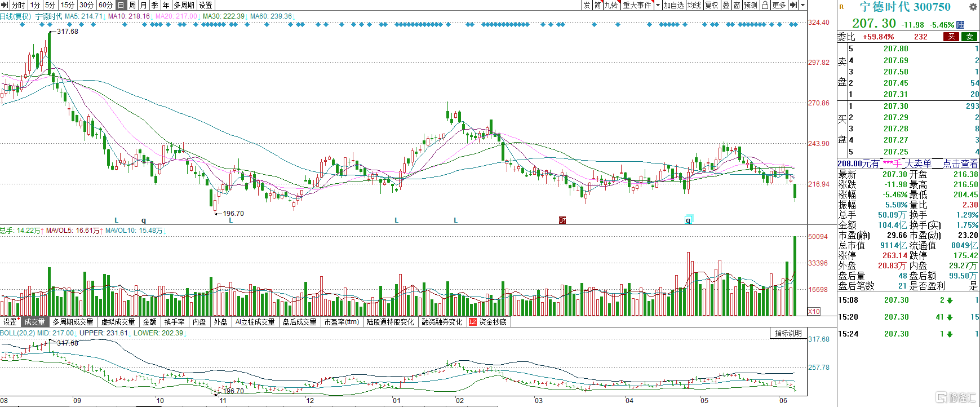Select the 内盘 indicator tab
Viewport: 980px width, 407px height.
point(199,322)
